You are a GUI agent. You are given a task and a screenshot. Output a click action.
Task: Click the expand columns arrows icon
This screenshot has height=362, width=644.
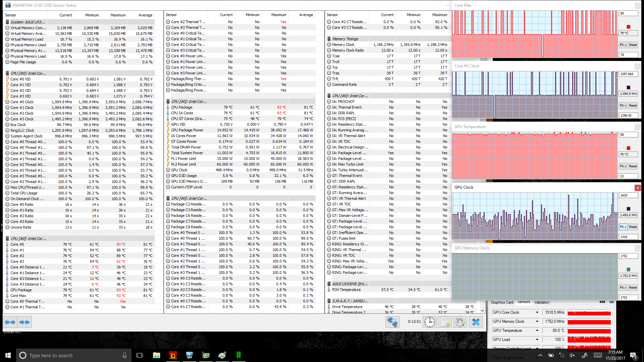[x=10, y=322]
